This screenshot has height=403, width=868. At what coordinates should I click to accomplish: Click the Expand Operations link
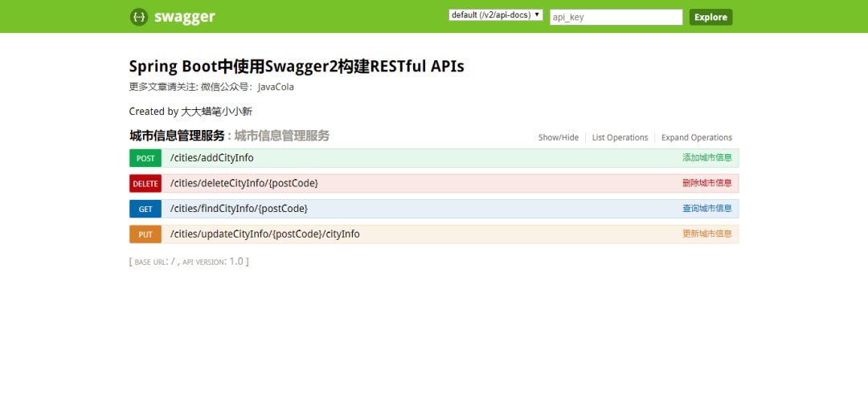pos(696,137)
